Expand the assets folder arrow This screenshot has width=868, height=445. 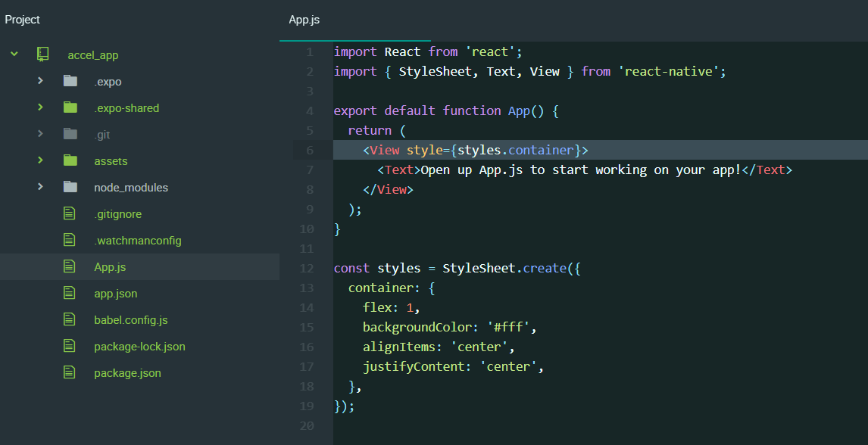[x=40, y=161]
